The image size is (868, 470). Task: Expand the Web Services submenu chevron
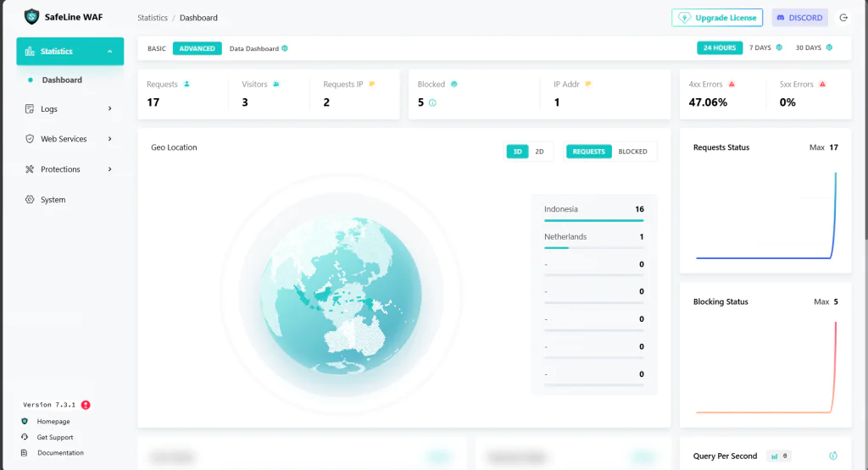pos(109,139)
